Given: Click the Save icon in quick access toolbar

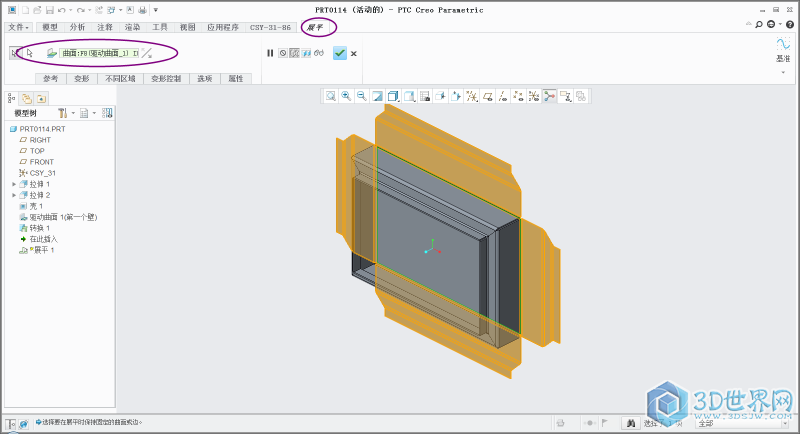Looking at the screenshot, I should pyautogui.click(x=49, y=10).
